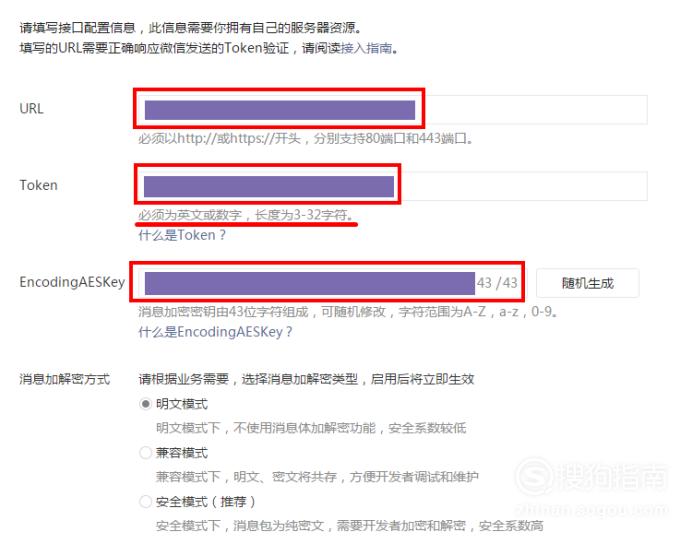Select the 明文模式 radio button
Image resolution: width=692 pixels, height=544 pixels.
(x=145, y=404)
